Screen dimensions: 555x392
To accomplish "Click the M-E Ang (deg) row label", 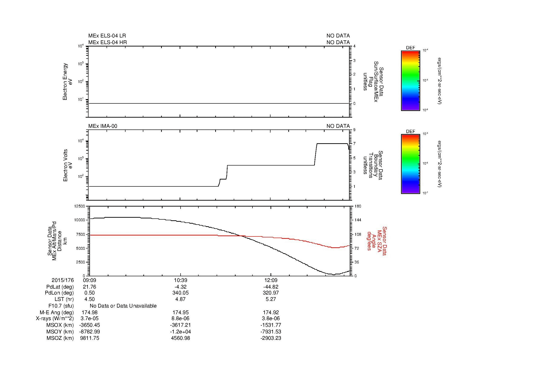I will (x=56, y=313).
